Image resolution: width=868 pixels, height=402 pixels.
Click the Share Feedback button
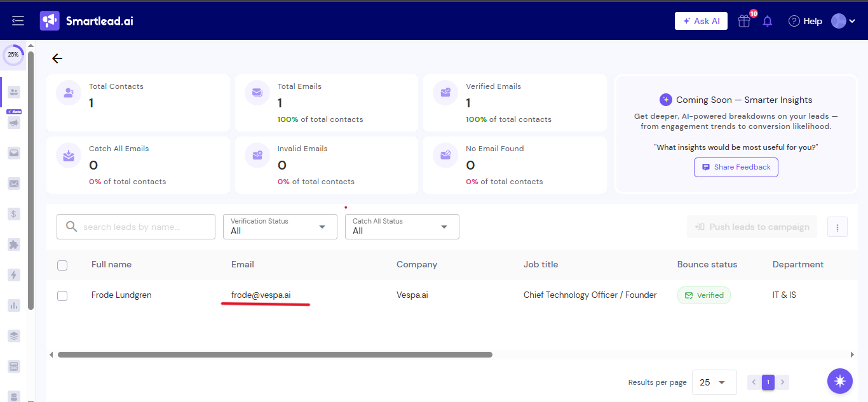[736, 167]
